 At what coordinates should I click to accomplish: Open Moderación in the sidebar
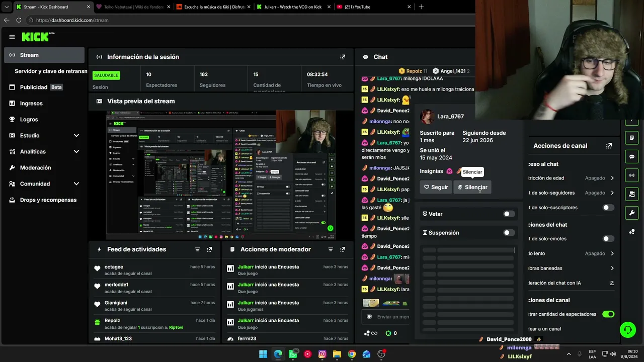[44, 168]
